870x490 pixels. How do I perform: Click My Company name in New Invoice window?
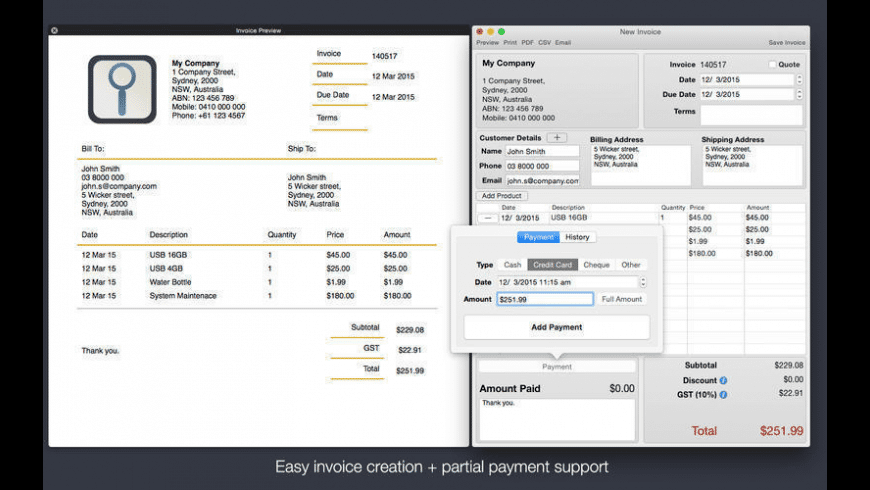508,63
